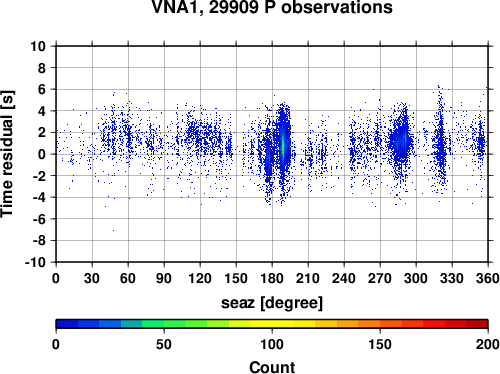Viewport: 500px width, 374px height.
Task: Click the Time residual y-axis label
Action: tap(7, 154)
